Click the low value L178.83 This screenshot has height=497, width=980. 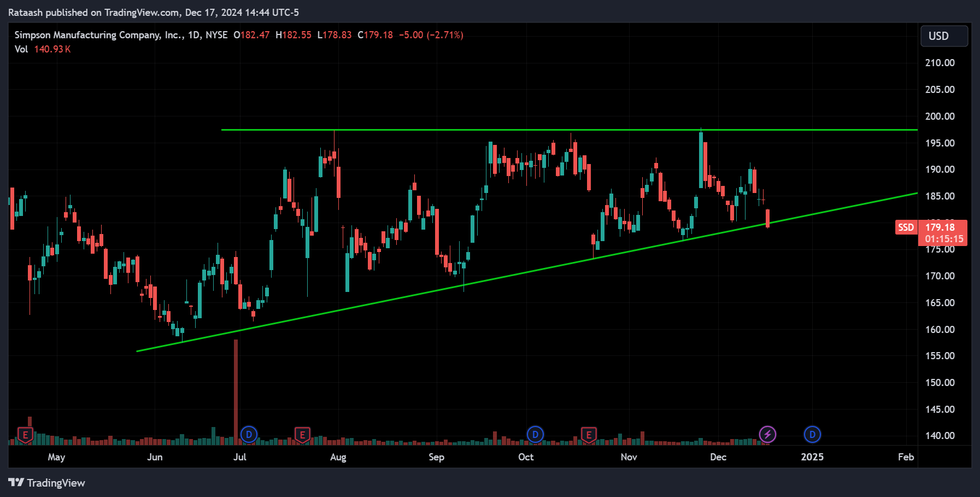pos(335,35)
